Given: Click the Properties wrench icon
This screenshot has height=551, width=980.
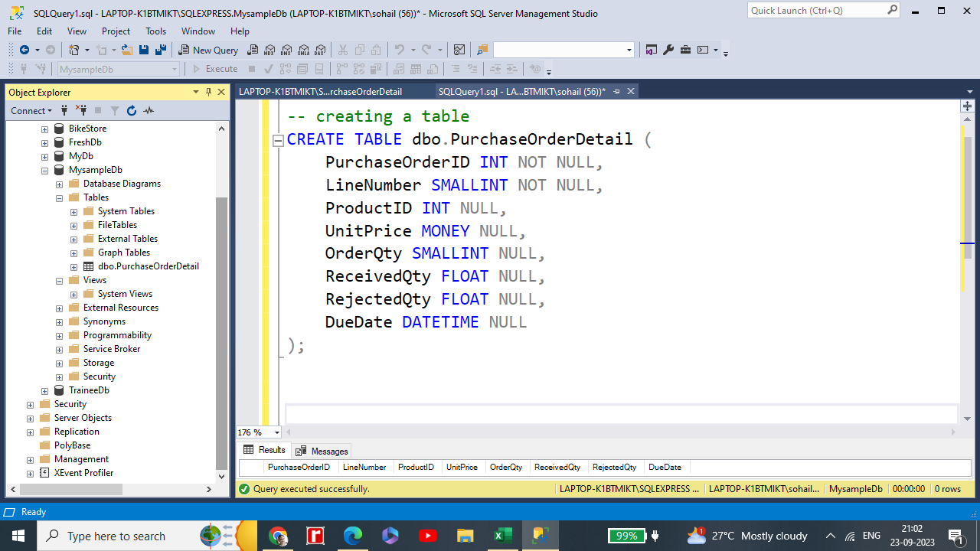Looking at the screenshot, I should click(x=668, y=50).
